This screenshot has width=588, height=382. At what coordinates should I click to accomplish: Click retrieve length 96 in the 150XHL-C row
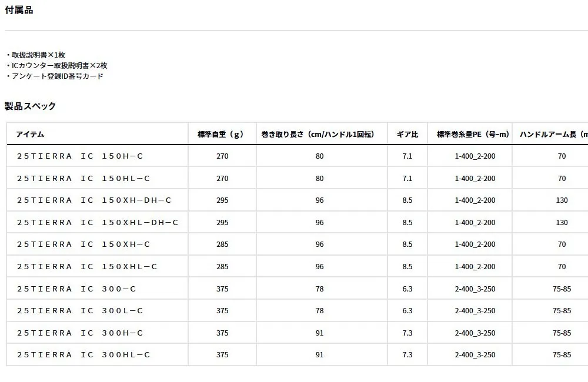click(319, 267)
